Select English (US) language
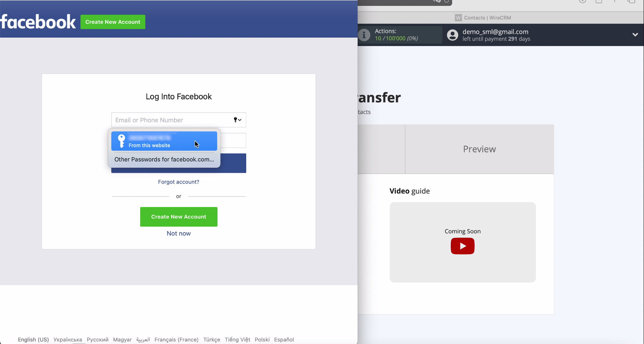Screen dimensions: 644x344 (33, 340)
